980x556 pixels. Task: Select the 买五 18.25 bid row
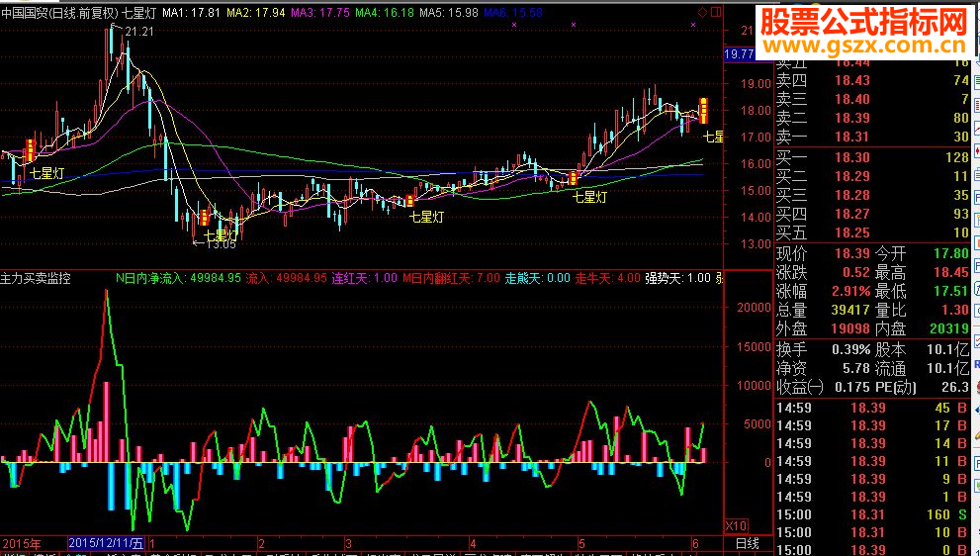(872, 232)
